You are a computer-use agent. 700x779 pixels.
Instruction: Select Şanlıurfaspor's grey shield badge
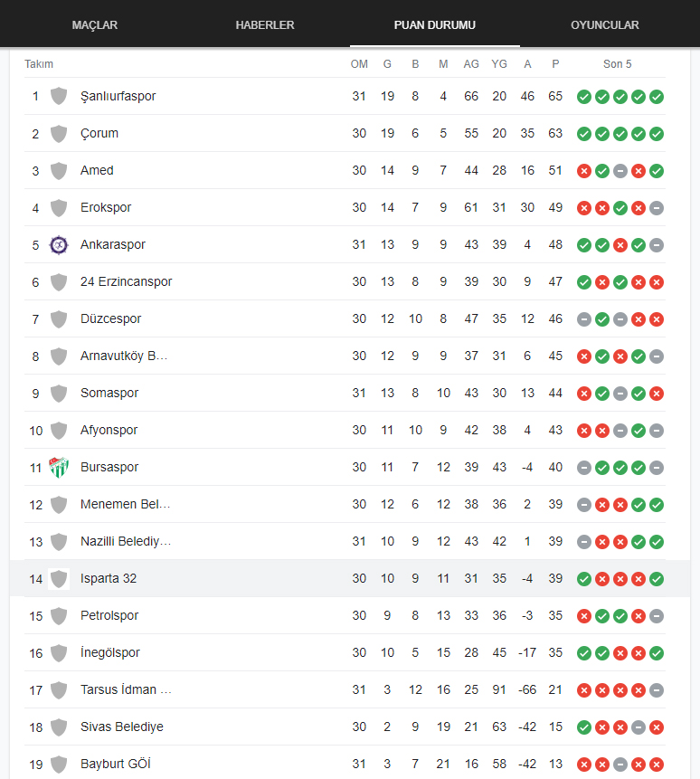tap(59, 97)
